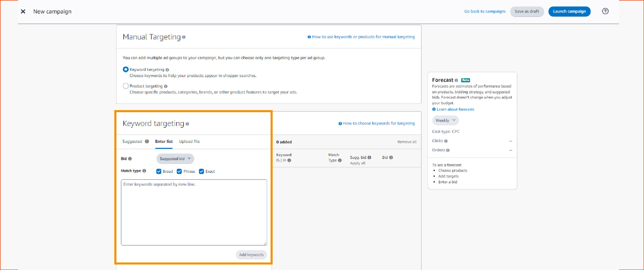The image size is (644, 270).
Task: Select the Product targeting radio button
Action: [126, 86]
